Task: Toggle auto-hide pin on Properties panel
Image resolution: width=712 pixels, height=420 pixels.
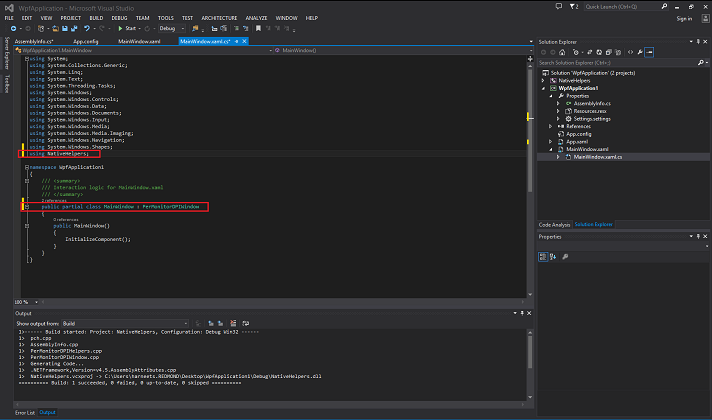Action: pyautogui.click(x=698, y=237)
